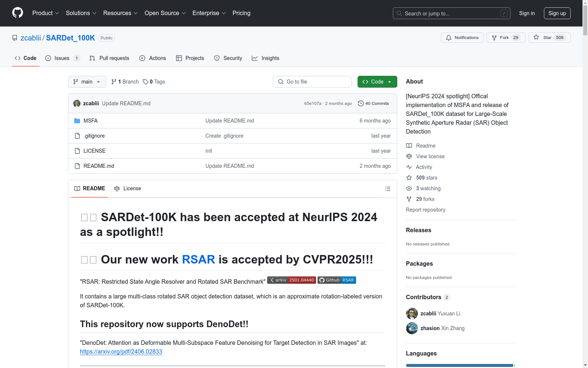Open Activity link in About sidebar

(x=424, y=167)
